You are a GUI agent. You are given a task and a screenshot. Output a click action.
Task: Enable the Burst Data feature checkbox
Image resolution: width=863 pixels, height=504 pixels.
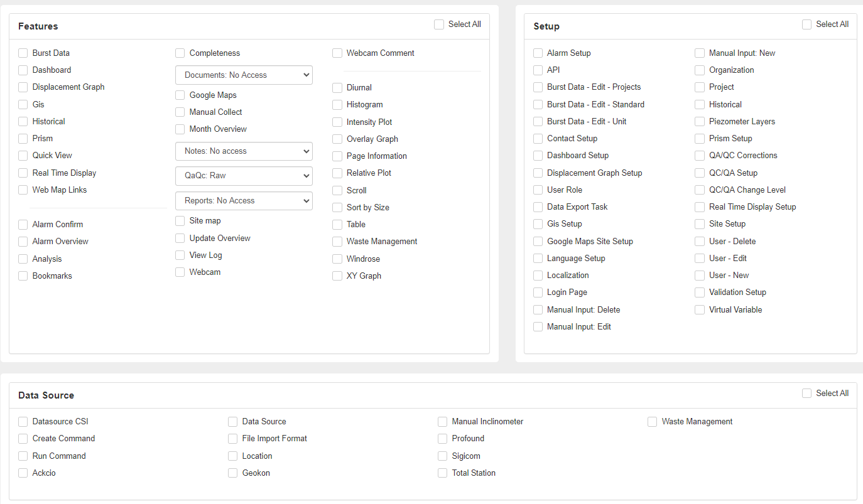click(x=23, y=53)
